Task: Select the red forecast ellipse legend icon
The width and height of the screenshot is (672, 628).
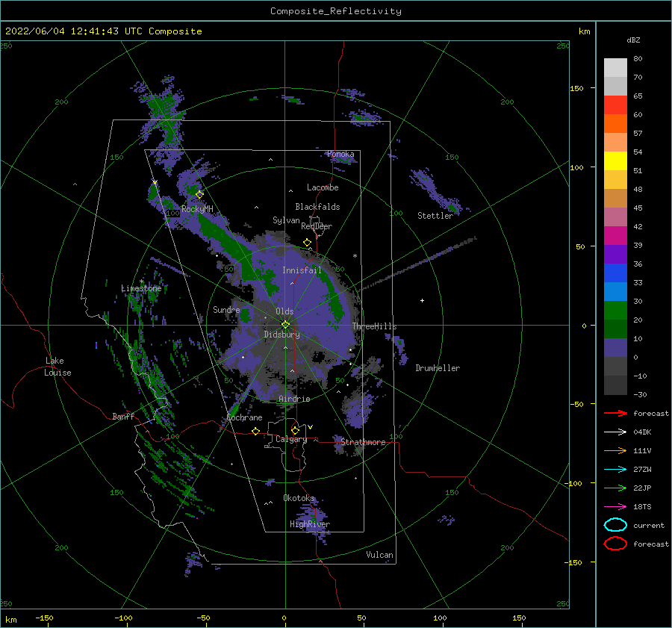Action: click(x=615, y=544)
